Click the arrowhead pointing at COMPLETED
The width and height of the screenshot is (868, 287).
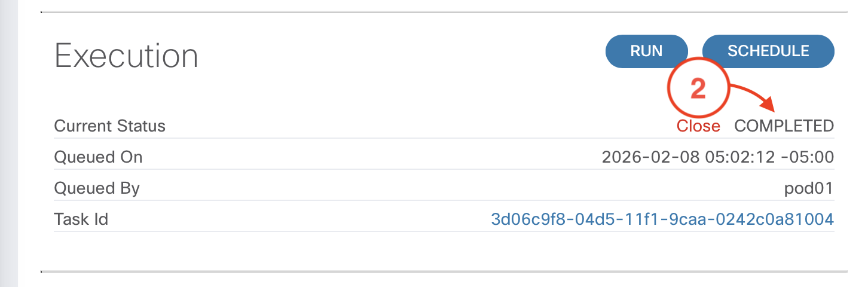[769, 108]
